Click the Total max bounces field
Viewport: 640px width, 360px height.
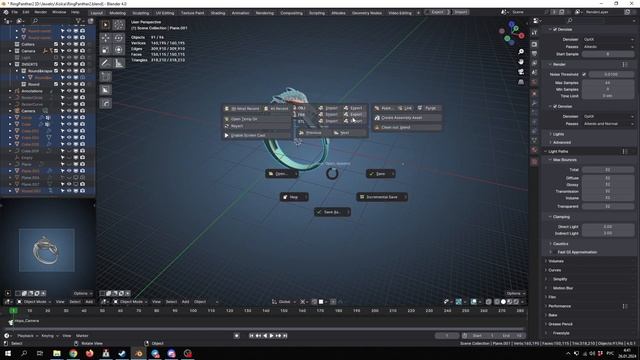click(x=608, y=169)
